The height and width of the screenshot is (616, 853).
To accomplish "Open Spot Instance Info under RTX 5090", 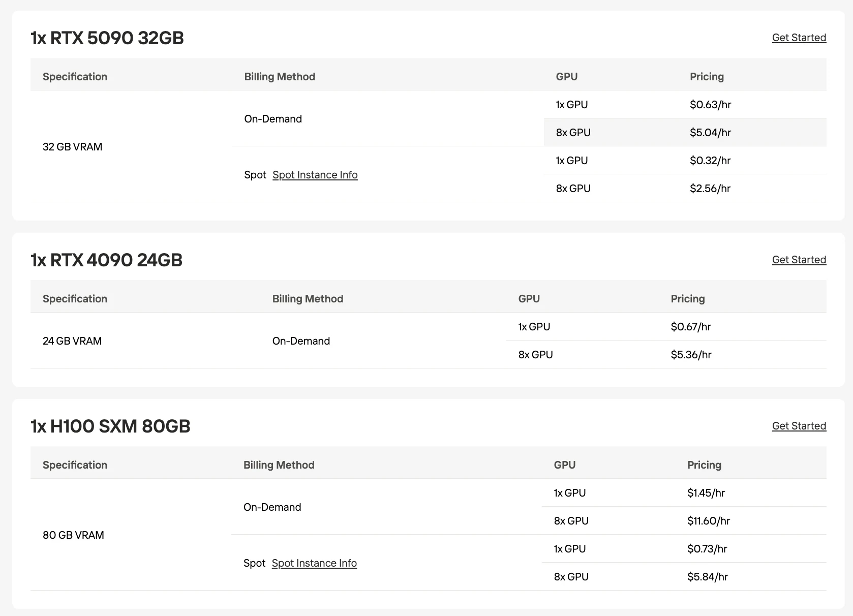I will (315, 175).
